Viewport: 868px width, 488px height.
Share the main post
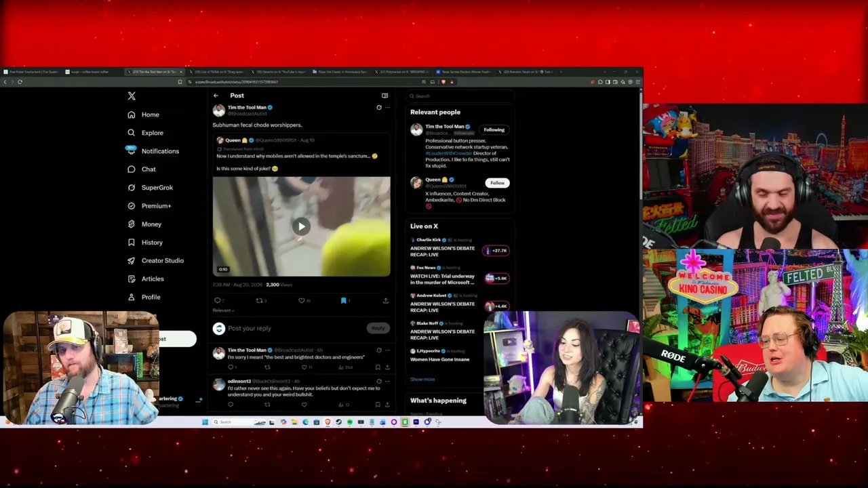(x=385, y=300)
